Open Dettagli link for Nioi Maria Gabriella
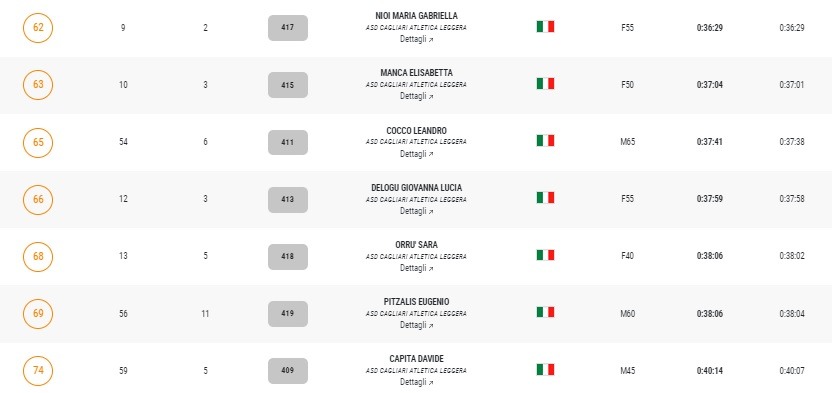The image size is (832, 393). 417,39
